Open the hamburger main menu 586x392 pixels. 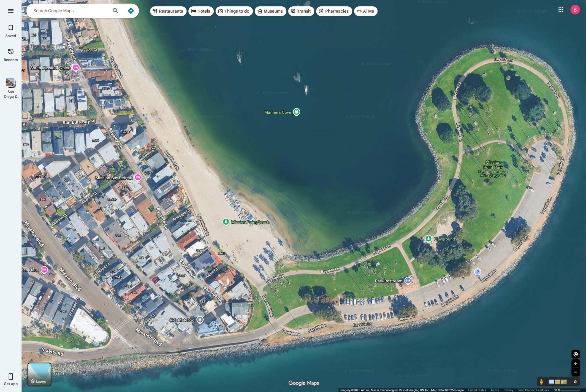pos(11,11)
